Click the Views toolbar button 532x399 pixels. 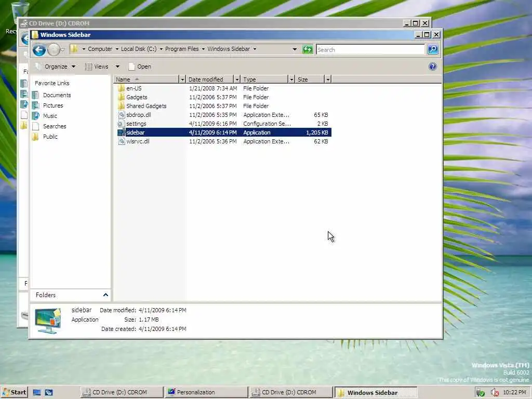pyautogui.click(x=96, y=66)
